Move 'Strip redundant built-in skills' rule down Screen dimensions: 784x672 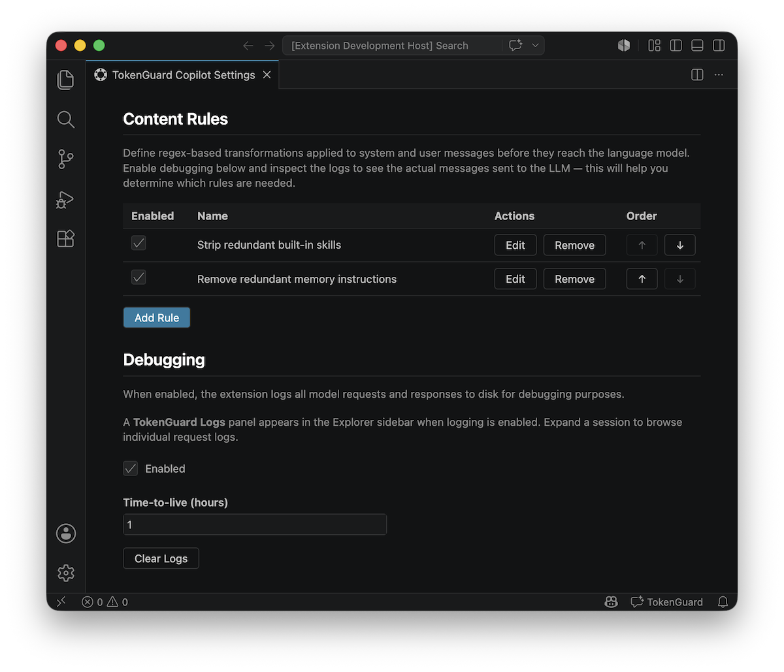(x=680, y=245)
